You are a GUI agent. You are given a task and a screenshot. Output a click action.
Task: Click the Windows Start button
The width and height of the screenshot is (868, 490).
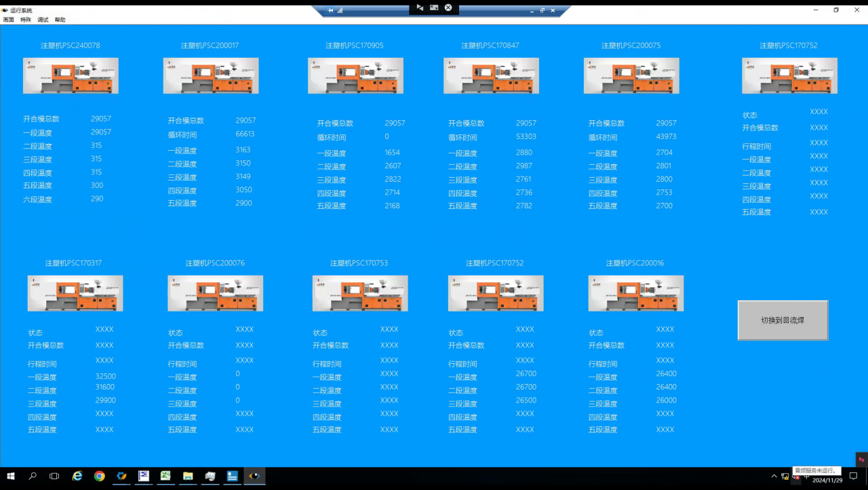pyautogui.click(x=11, y=476)
